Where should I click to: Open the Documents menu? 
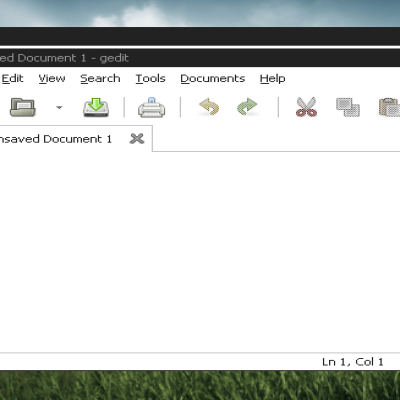[x=213, y=79]
